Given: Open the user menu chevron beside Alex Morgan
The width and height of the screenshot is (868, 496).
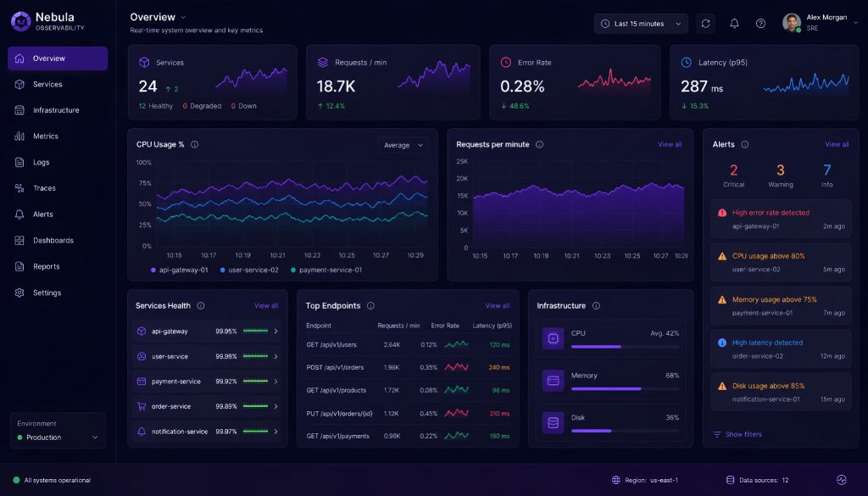Looking at the screenshot, I should [x=855, y=23].
